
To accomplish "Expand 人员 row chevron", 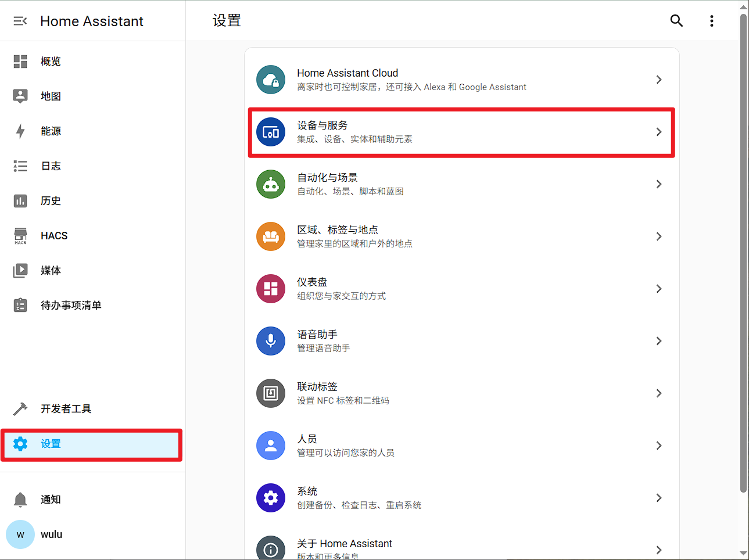I will [659, 446].
